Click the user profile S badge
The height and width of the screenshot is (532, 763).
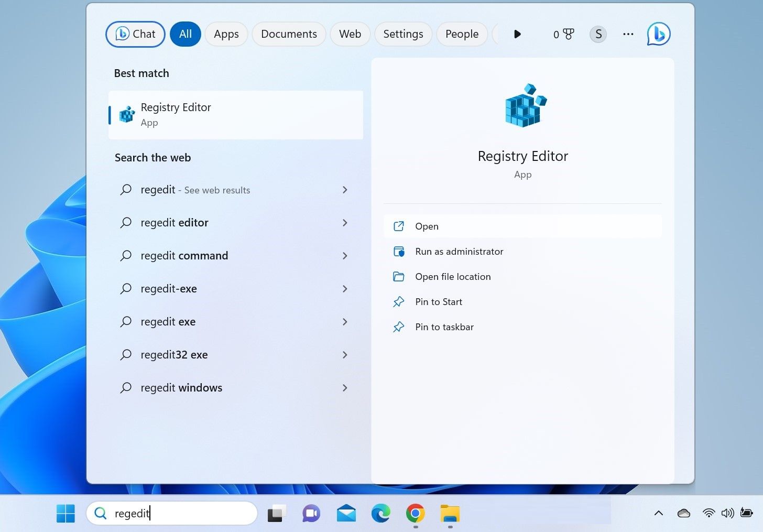click(x=598, y=34)
